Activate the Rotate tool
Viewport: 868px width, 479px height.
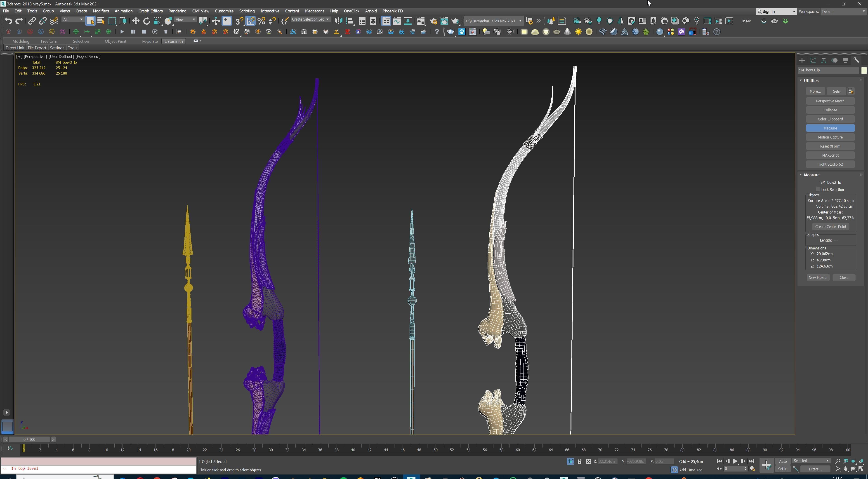click(146, 21)
